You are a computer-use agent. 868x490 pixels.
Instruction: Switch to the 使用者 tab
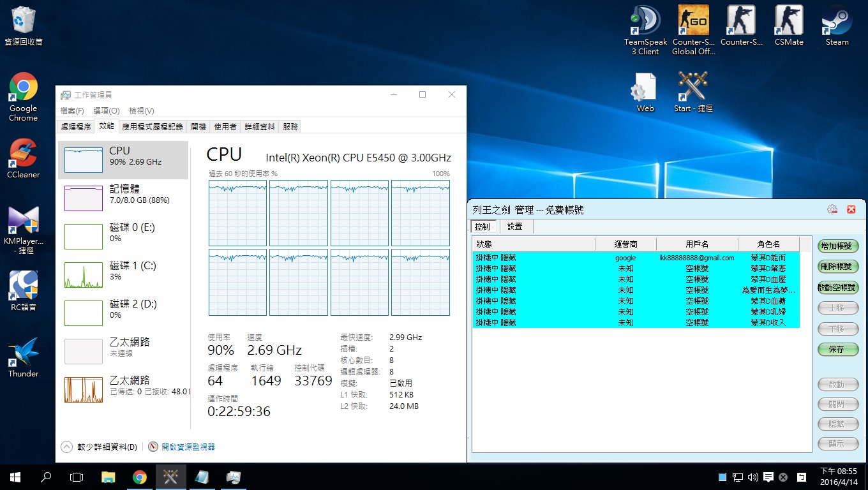[225, 126]
